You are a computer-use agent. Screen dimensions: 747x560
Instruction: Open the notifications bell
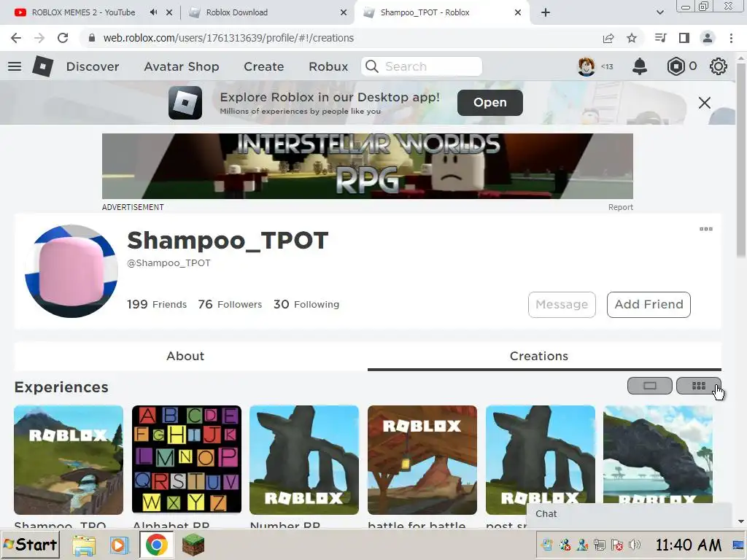[x=639, y=66]
